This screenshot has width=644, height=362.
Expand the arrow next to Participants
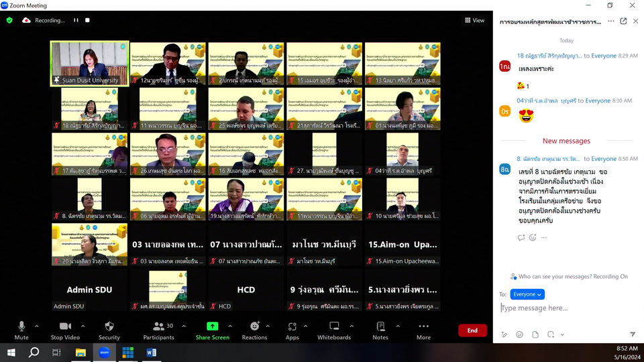tap(184, 326)
